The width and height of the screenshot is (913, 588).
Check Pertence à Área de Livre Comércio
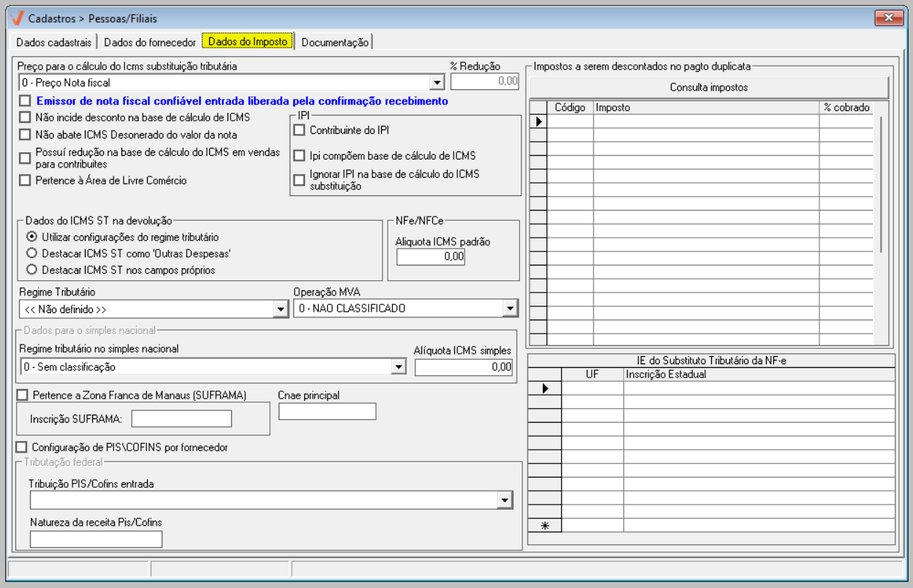[x=26, y=181]
